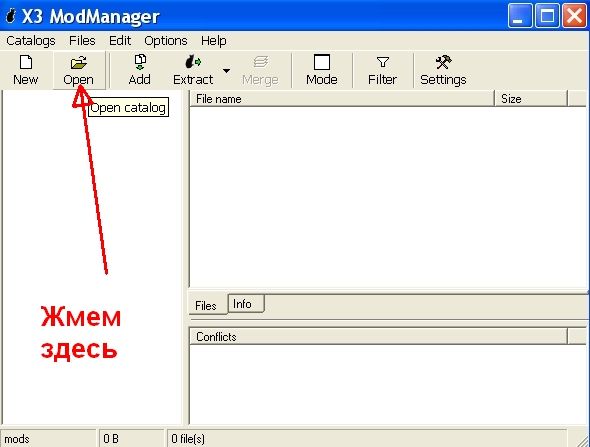The width and height of the screenshot is (590, 447).
Task: Expand the Extract dropdown arrow
Action: tap(227, 71)
